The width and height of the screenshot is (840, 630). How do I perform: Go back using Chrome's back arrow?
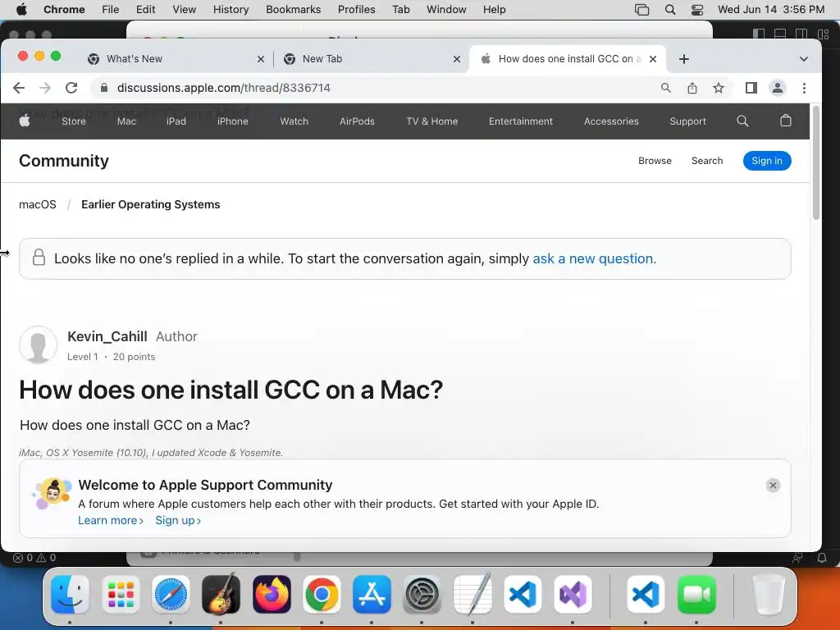point(19,88)
